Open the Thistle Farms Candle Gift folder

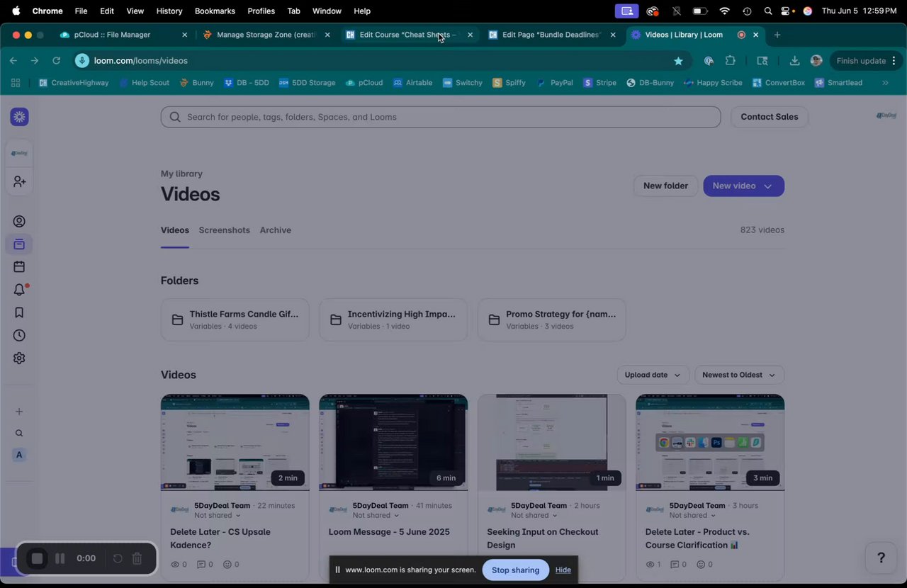(x=235, y=320)
